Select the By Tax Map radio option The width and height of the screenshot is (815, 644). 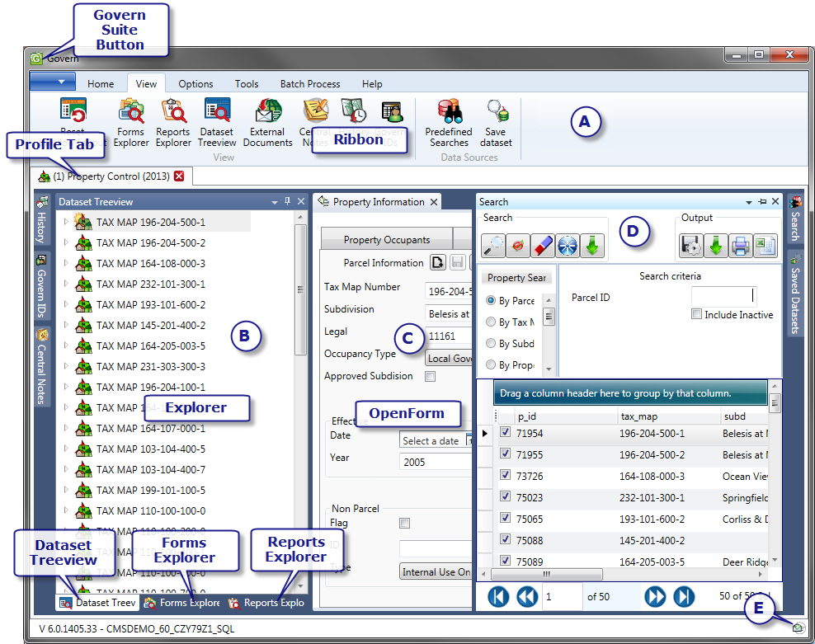(x=492, y=322)
